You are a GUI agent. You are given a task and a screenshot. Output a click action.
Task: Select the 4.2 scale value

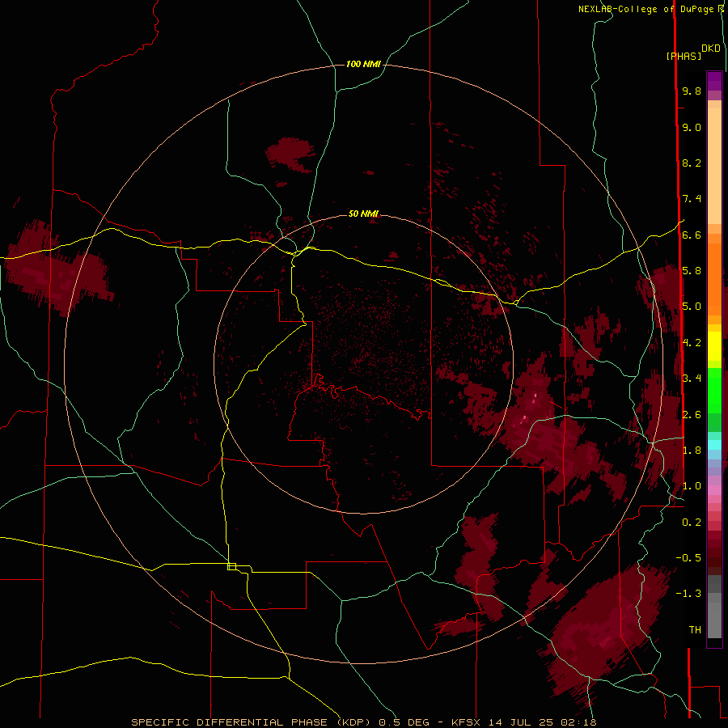pyautogui.click(x=692, y=343)
